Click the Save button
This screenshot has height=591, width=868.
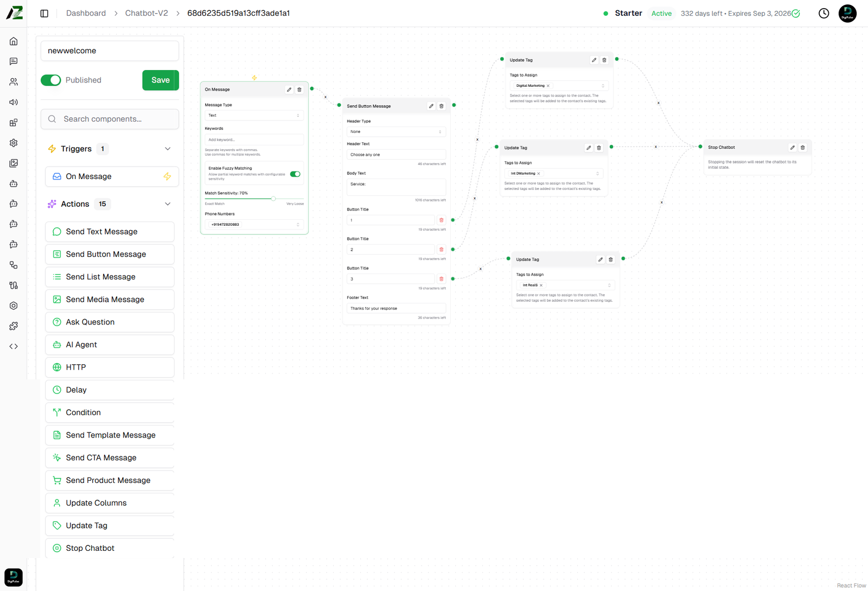(x=161, y=80)
